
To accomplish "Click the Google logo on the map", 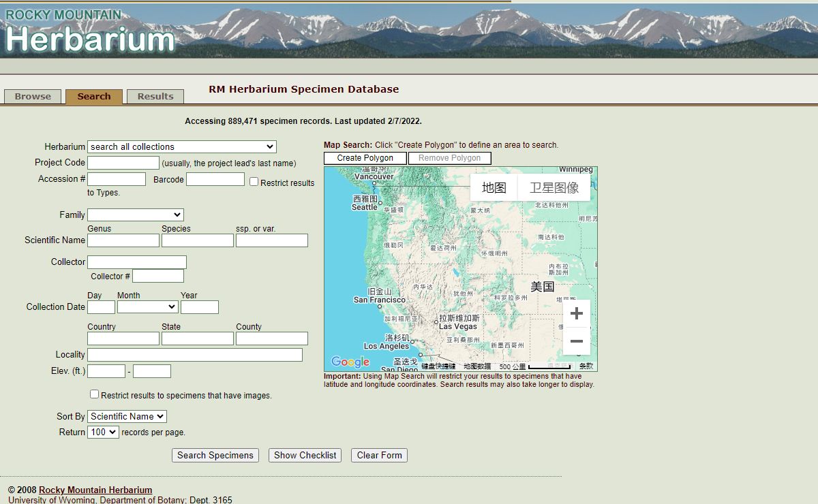I will pyautogui.click(x=350, y=362).
